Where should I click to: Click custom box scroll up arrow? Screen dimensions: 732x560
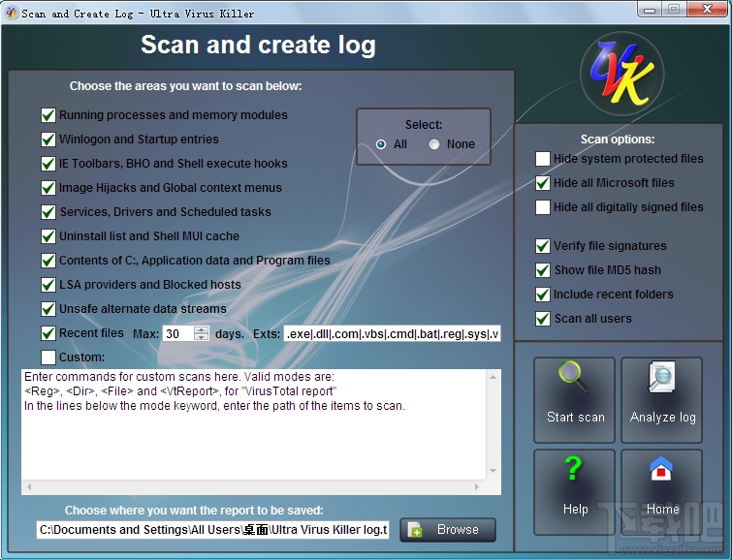pyautogui.click(x=493, y=377)
